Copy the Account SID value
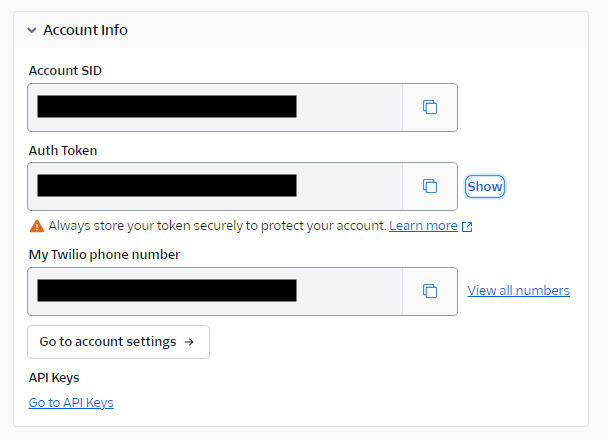Image resolution: width=607 pixels, height=439 pixels. [430, 107]
